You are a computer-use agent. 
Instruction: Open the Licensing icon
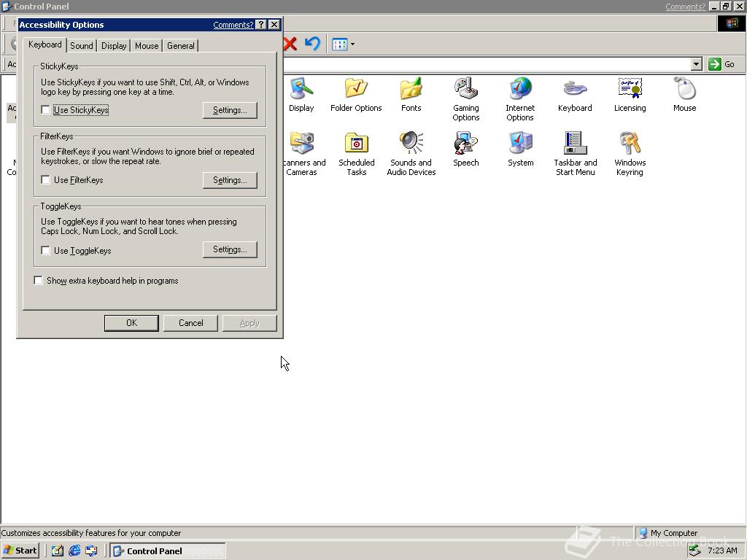[x=630, y=94]
